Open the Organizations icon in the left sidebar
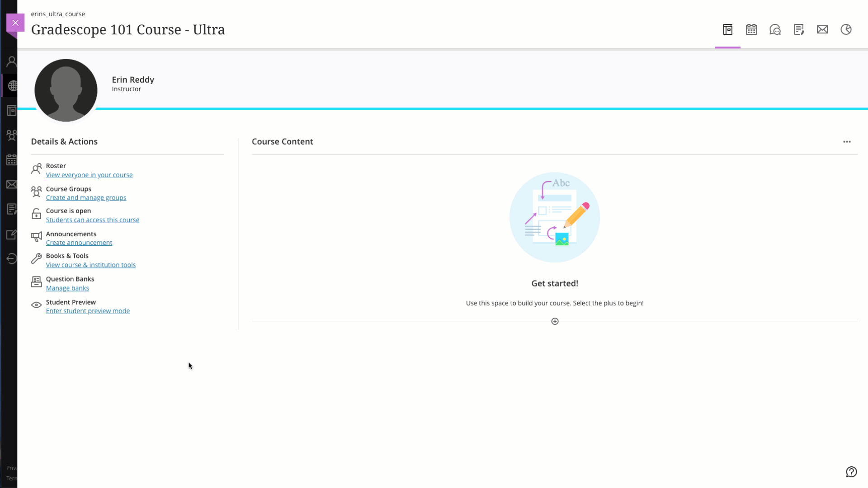868x488 pixels. click(x=12, y=135)
